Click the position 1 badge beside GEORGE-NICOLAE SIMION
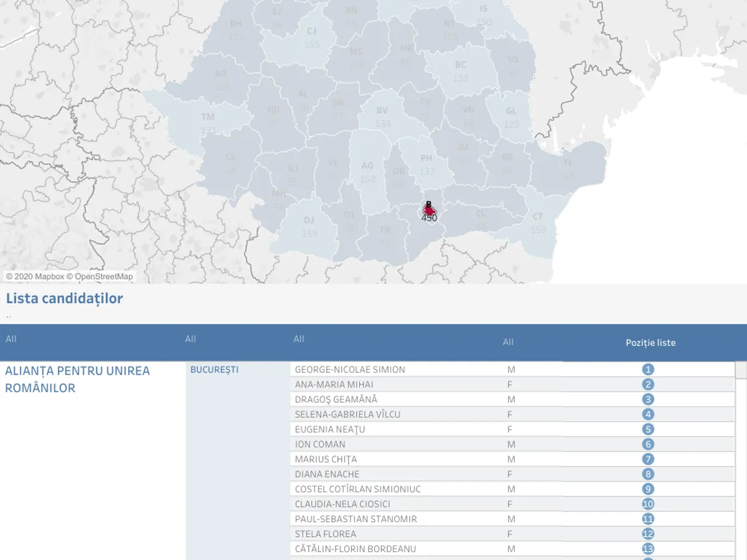 coord(647,368)
